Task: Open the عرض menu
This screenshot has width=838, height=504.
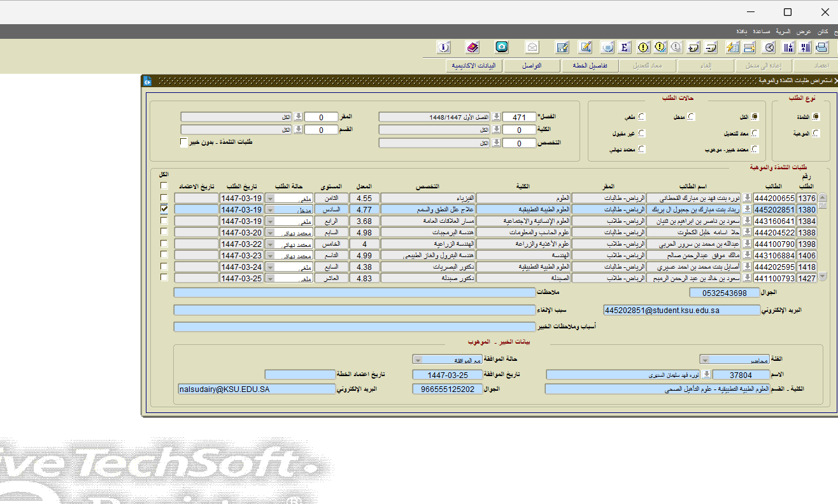Action: point(804,31)
